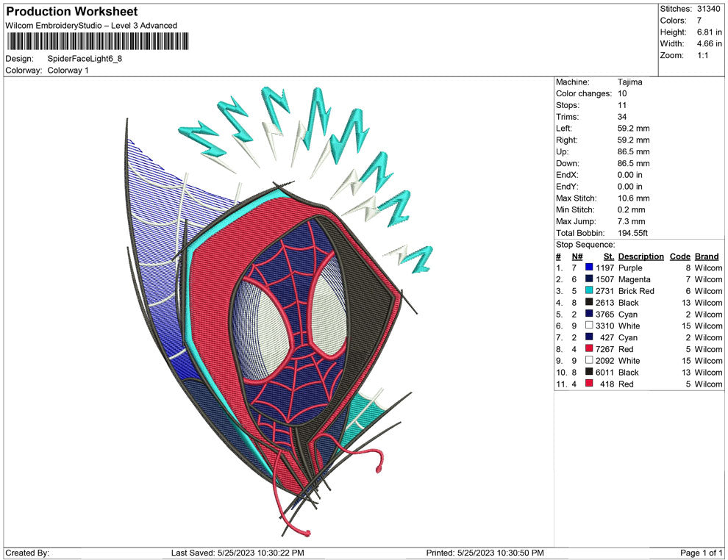This screenshot has width=728, height=560.
Task: Select 'Last Saved: 5/25/2023 10:30:22 PM' text
Action: click(x=238, y=553)
